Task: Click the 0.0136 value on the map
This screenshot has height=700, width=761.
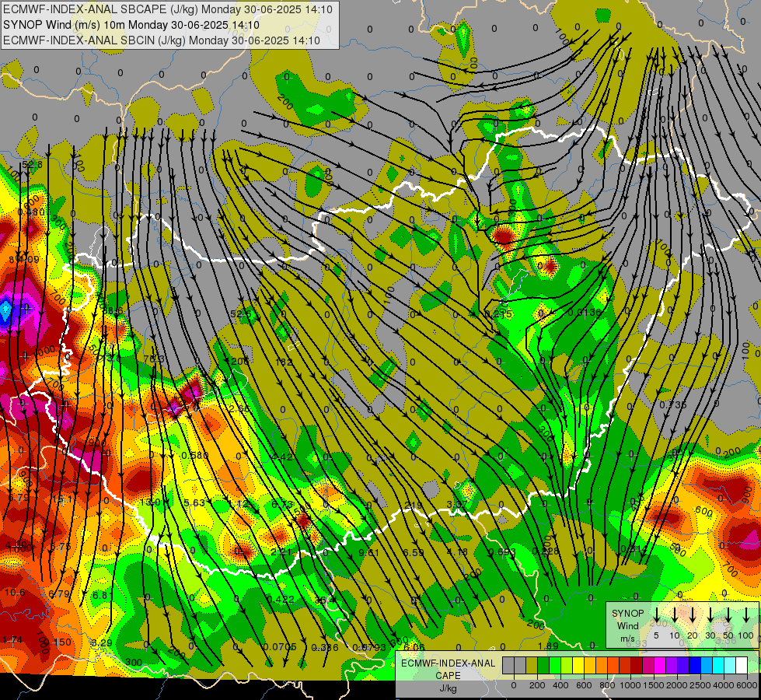Action: point(585,312)
